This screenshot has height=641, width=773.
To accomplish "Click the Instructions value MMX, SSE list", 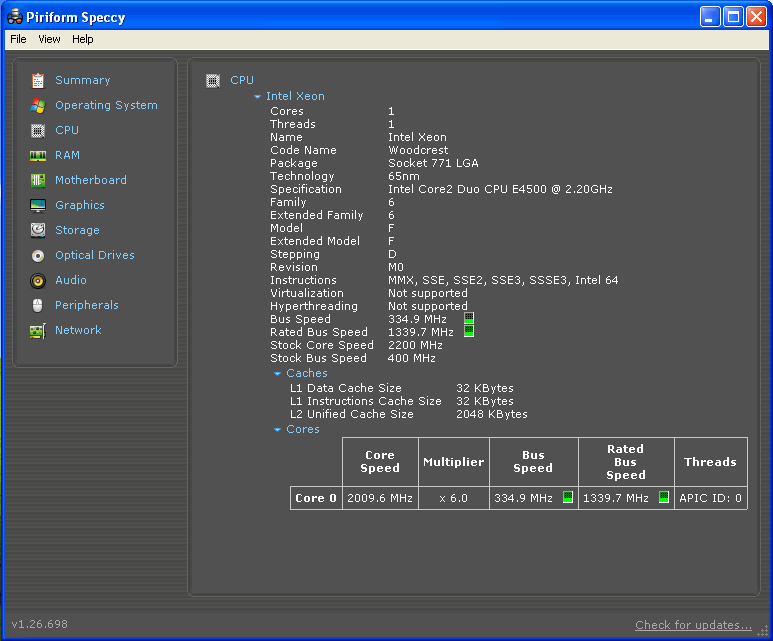I will click(503, 281).
